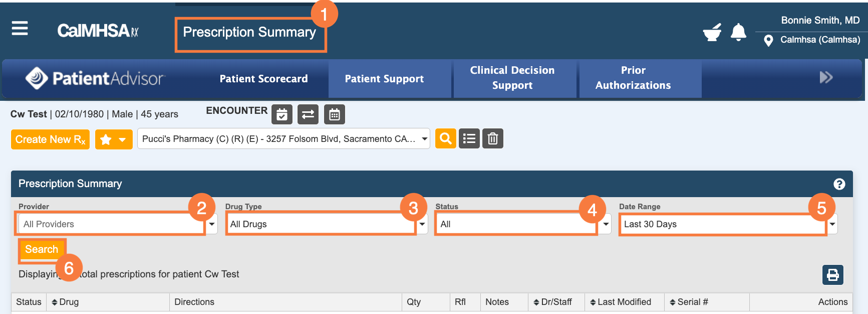
Task: Open the Prior Authorizations tab
Action: point(633,78)
